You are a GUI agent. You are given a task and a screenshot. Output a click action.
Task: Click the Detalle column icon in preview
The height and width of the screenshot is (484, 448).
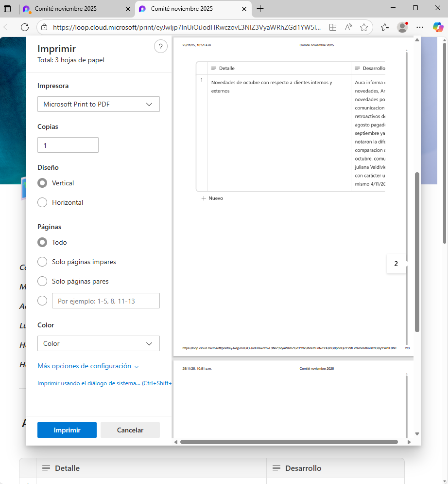point(214,68)
